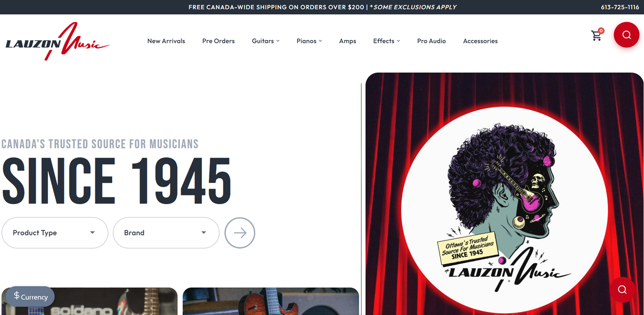Expand the Effects menu
This screenshot has height=315, width=644.
[386, 41]
